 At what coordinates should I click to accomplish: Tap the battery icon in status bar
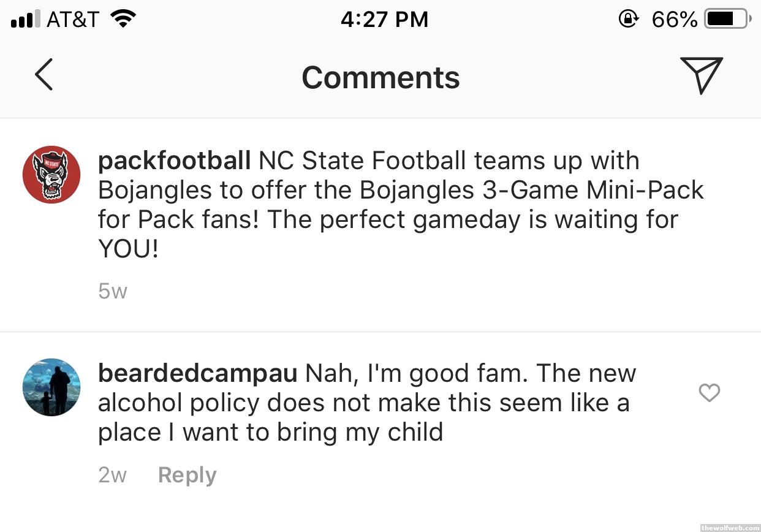[727, 19]
